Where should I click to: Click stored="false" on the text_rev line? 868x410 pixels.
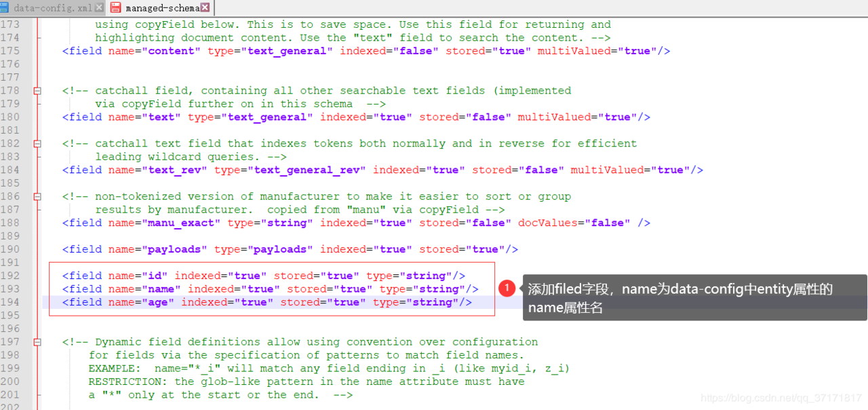click(x=518, y=170)
